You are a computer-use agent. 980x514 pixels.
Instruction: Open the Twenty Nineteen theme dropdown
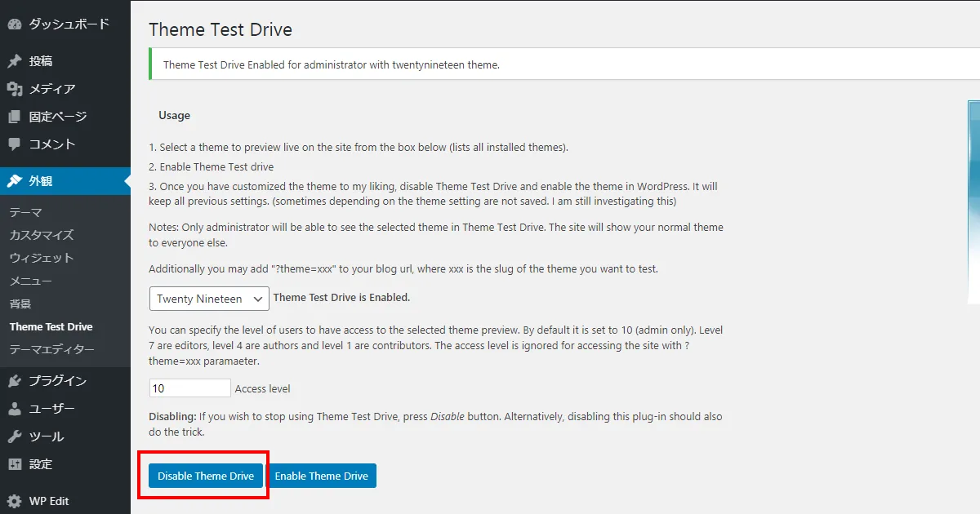pyautogui.click(x=209, y=299)
